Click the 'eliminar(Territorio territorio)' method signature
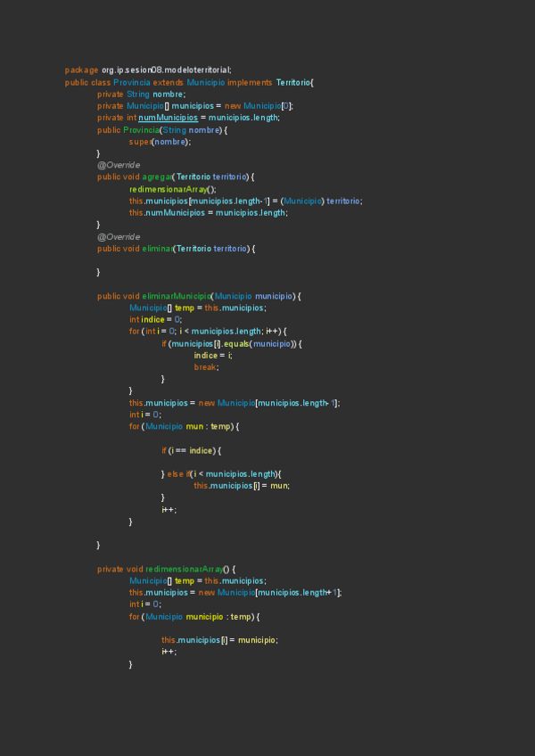The height and width of the screenshot is (756, 535). (x=196, y=249)
